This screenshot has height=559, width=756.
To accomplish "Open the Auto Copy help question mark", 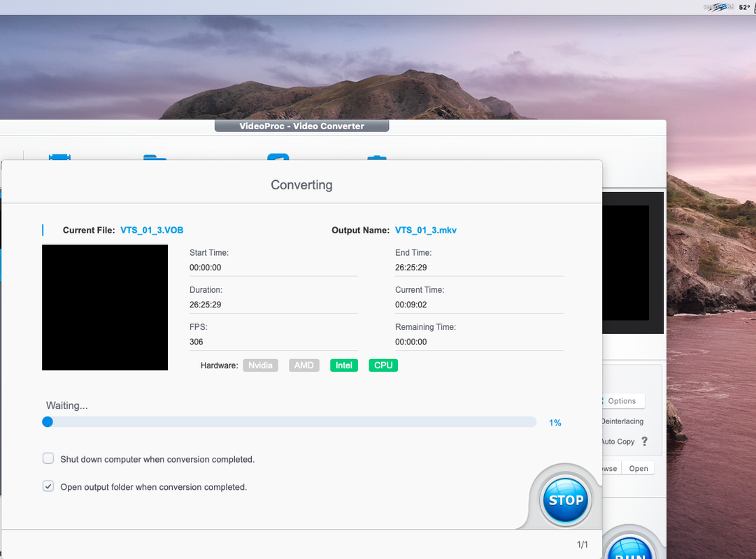I will click(645, 442).
